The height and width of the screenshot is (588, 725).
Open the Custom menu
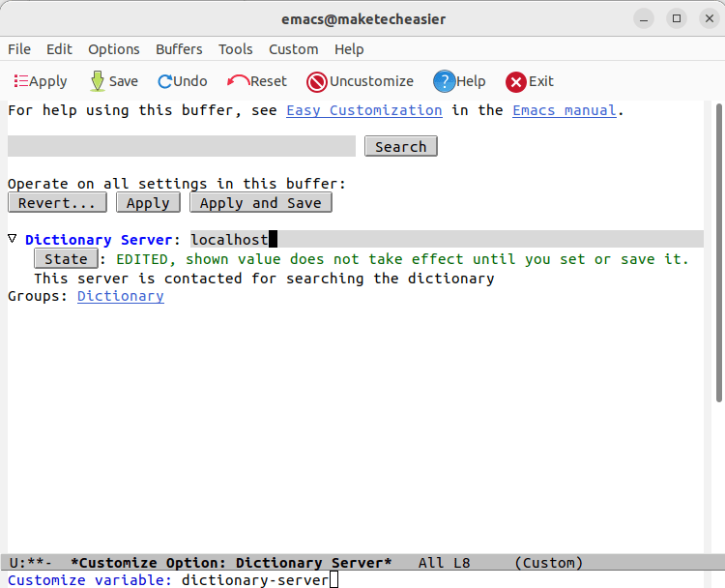click(x=294, y=49)
